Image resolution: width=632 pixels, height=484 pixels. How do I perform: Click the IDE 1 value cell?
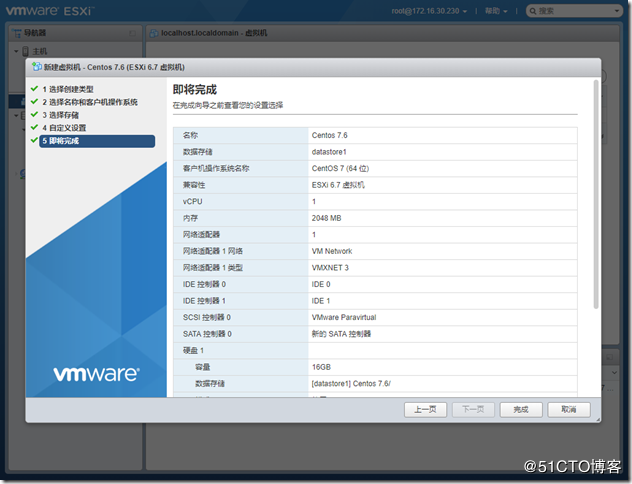(x=443, y=301)
